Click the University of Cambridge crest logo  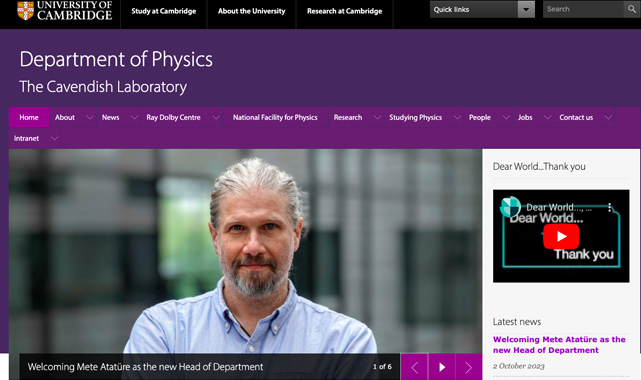[25, 10]
